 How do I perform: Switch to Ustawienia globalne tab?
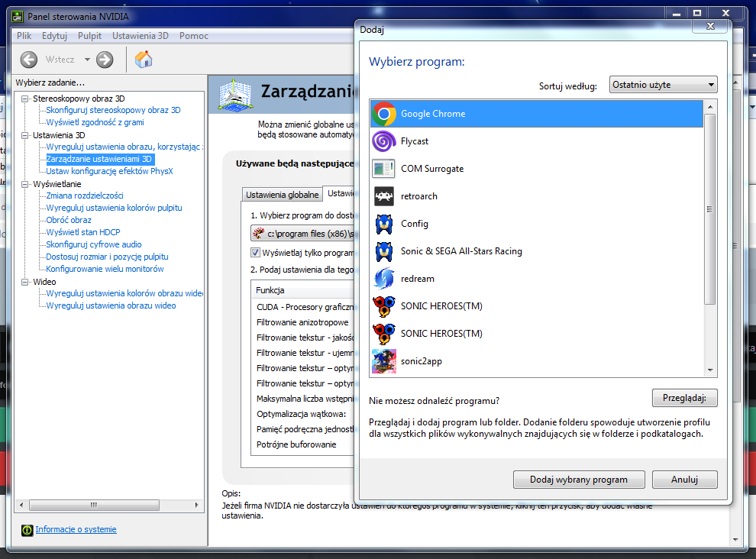[282, 195]
